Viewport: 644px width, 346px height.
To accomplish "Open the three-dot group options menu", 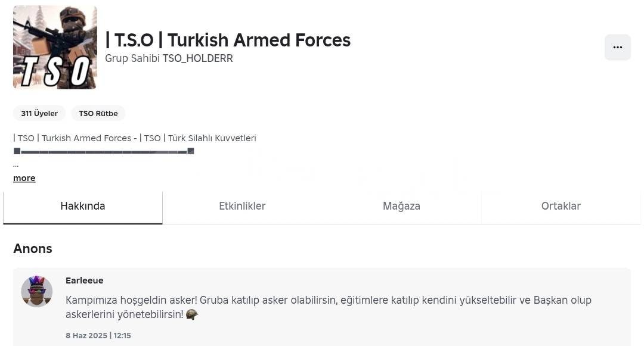I will (617, 47).
